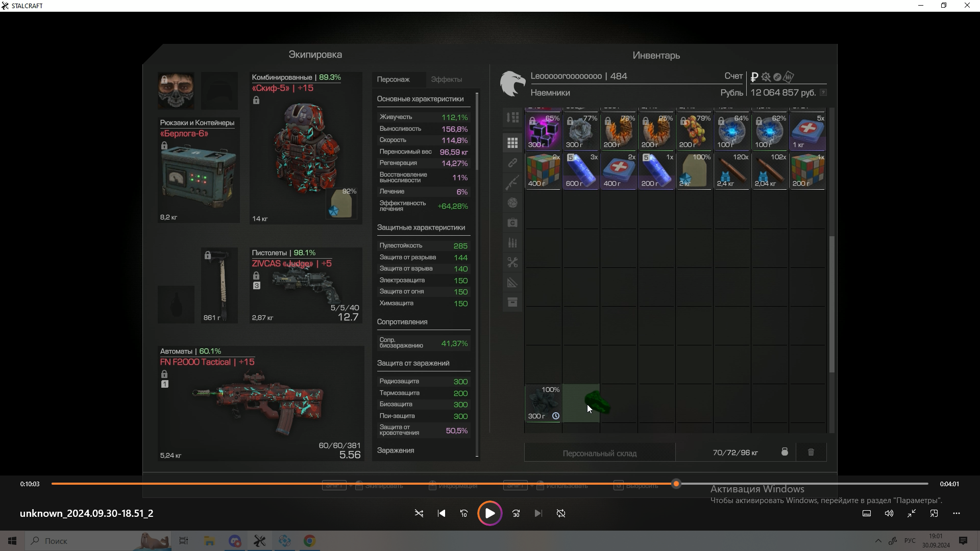This screenshot has width=980, height=551.
Task: Switch to the Эффекты tab
Action: point(447,79)
